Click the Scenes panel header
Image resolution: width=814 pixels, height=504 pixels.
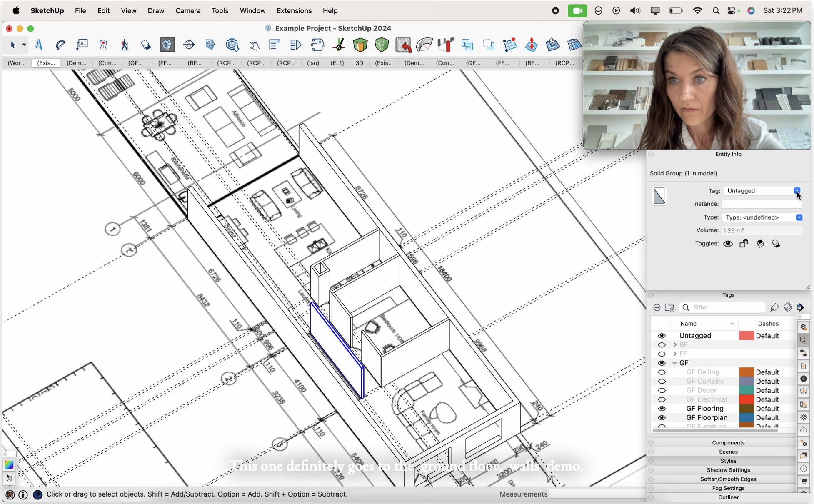tap(728, 452)
